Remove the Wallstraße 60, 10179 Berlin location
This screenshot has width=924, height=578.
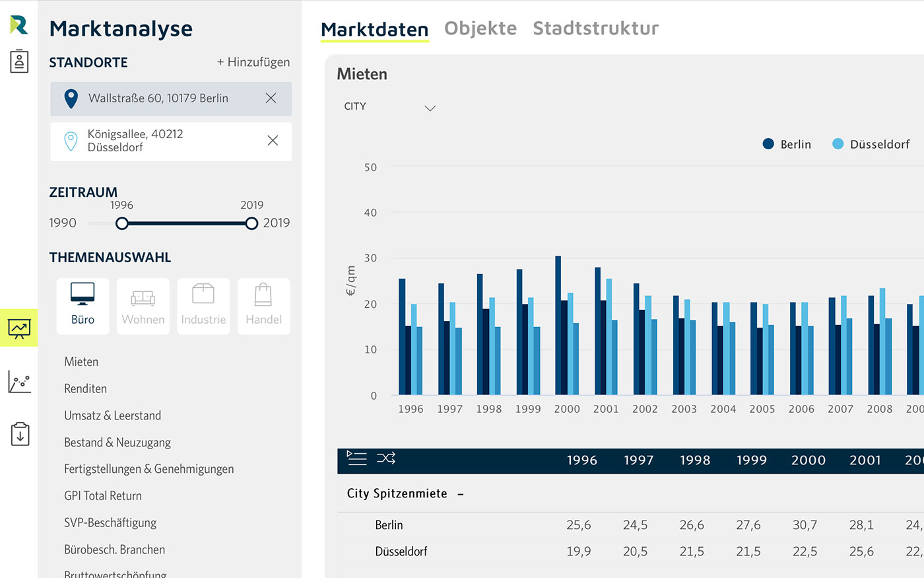(x=271, y=98)
